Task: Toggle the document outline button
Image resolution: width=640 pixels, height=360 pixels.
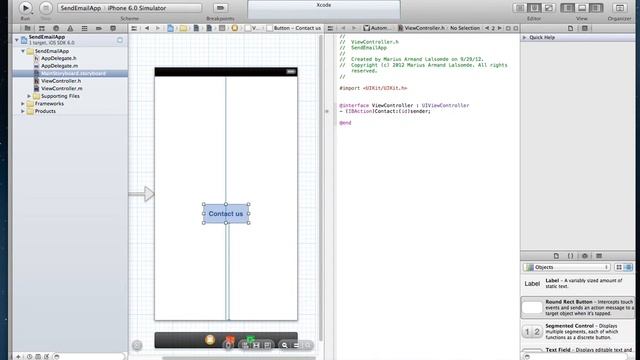Action: [137, 346]
